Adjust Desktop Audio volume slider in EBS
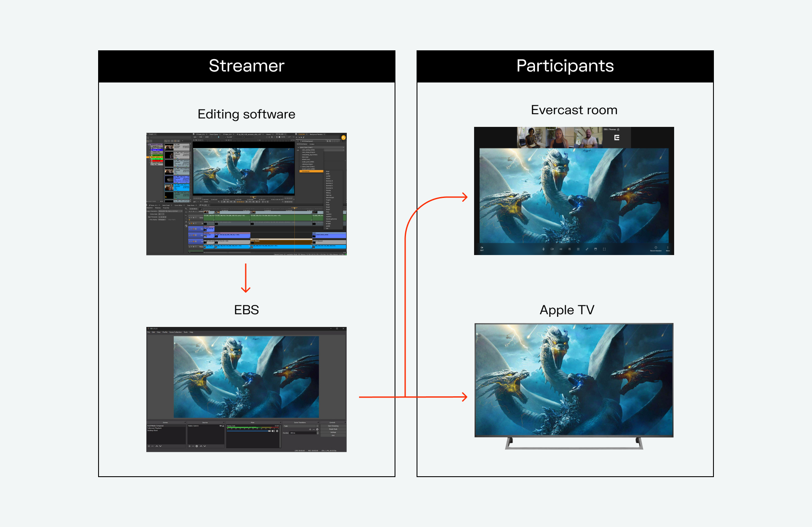This screenshot has height=527, width=812. point(249,431)
